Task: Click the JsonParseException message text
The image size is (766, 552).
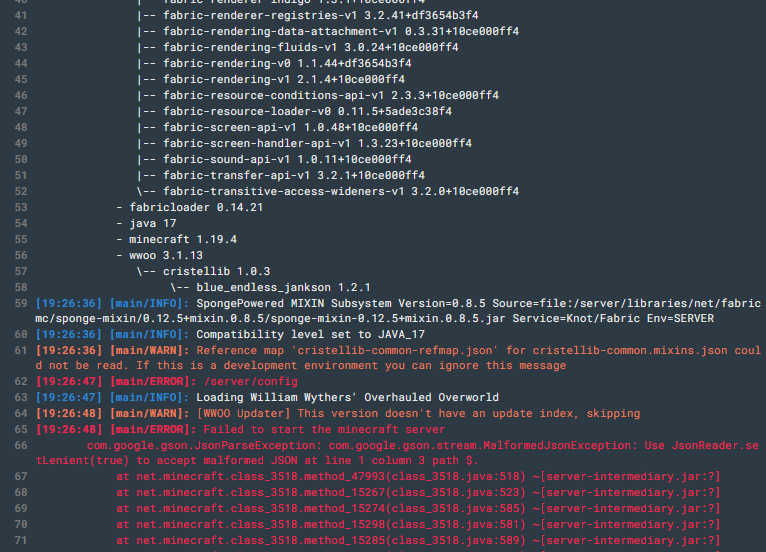Action: click(x=398, y=453)
